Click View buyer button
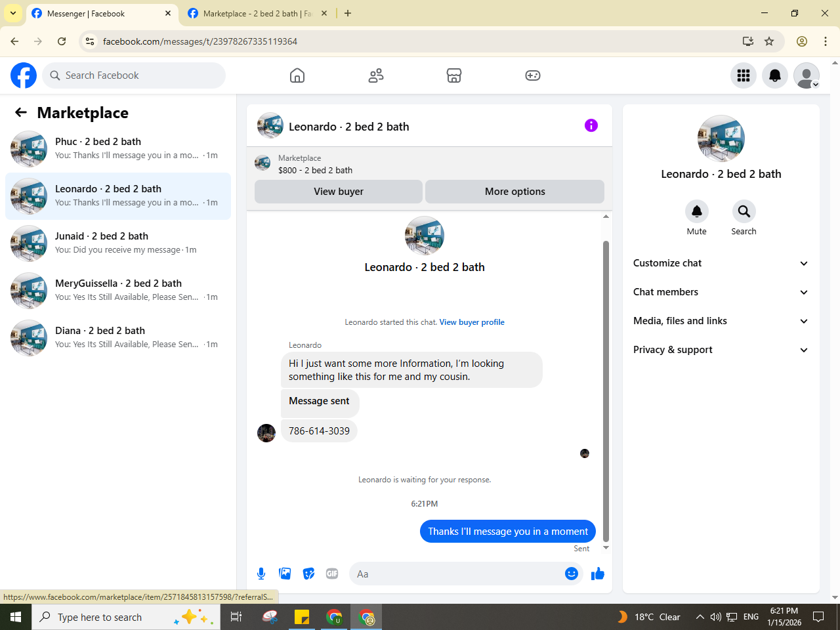 click(339, 192)
